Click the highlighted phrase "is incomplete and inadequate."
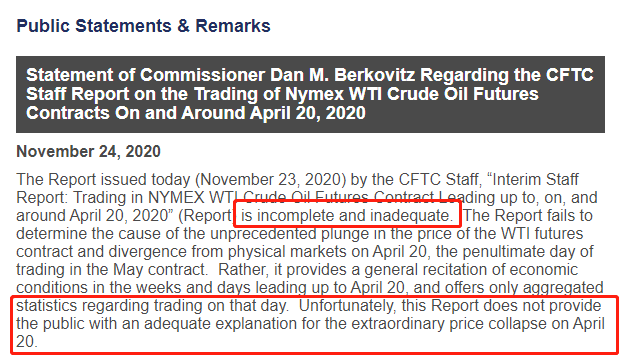 click(347, 216)
